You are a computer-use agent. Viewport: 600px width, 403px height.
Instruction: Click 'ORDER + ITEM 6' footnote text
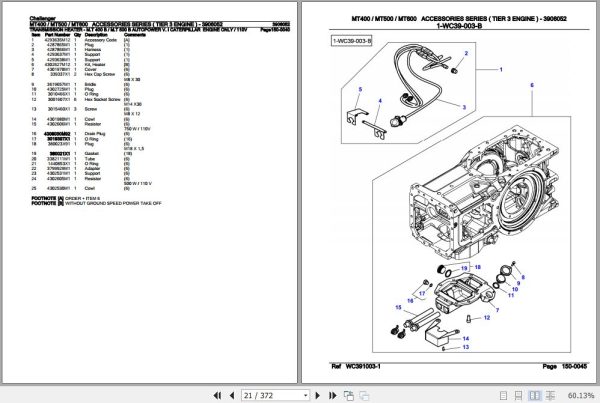click(82, 198)
